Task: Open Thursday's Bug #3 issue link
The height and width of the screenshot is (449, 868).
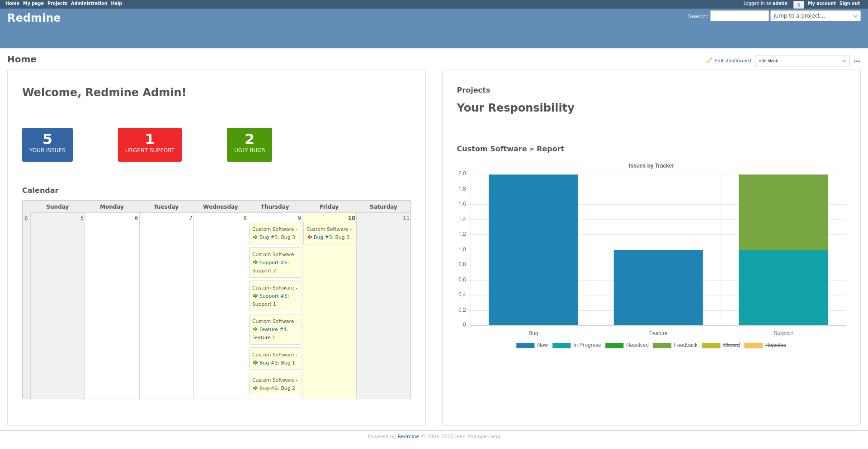Action: pyautogui.click(x=269, y=237)
